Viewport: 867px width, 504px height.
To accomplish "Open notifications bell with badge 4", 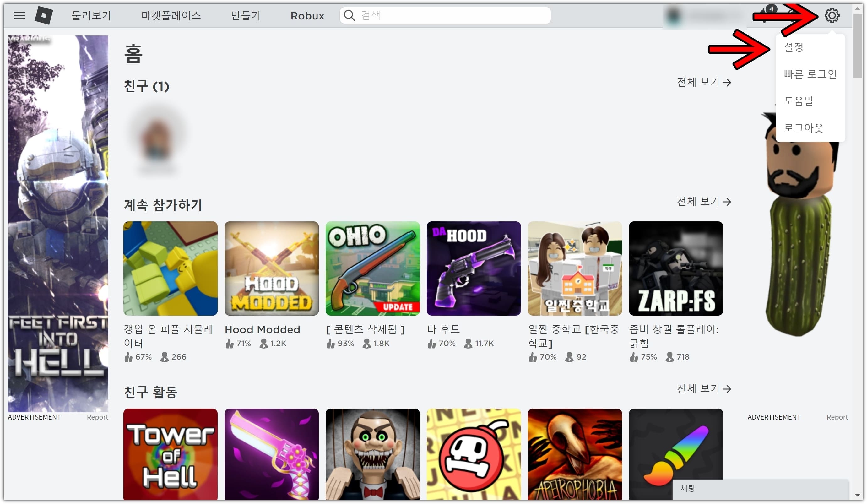I will click(766, 14).
